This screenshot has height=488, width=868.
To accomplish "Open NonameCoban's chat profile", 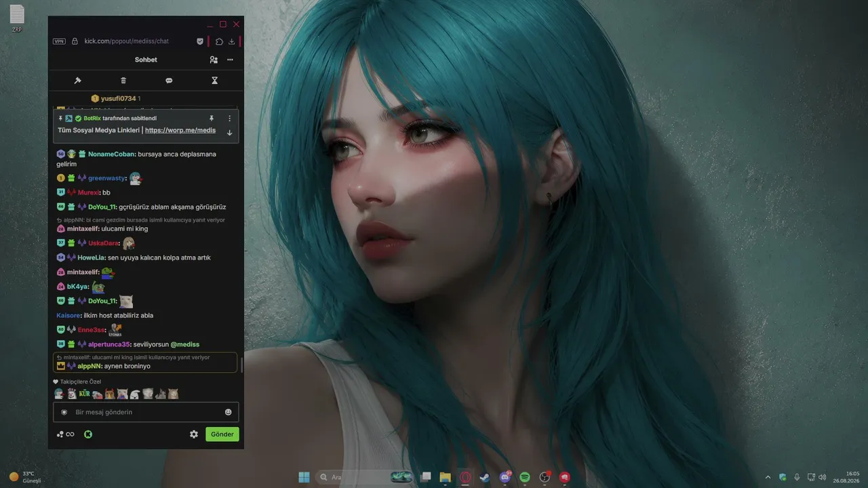I will (x=112, y=154).
